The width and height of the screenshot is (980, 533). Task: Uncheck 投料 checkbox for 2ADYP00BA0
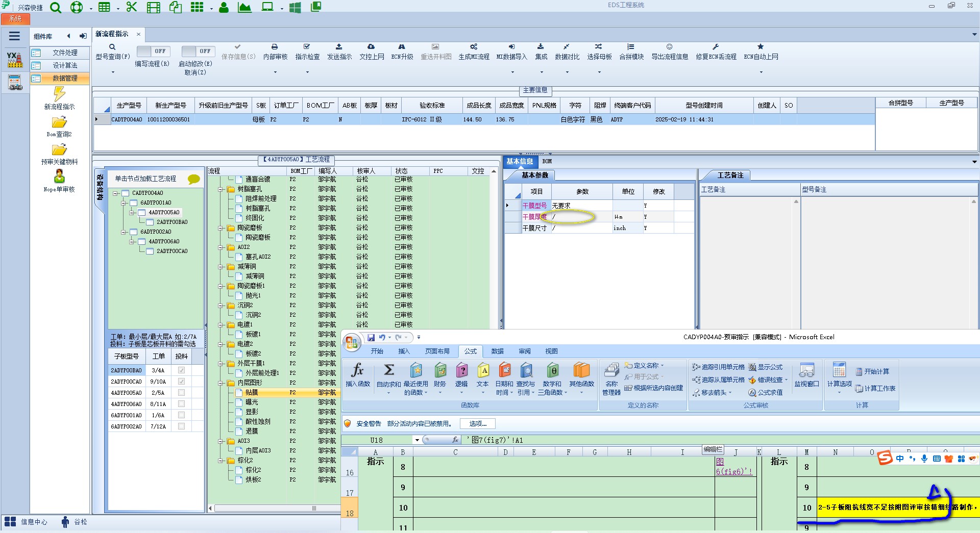pyautogui.click(x=181, y=370)
